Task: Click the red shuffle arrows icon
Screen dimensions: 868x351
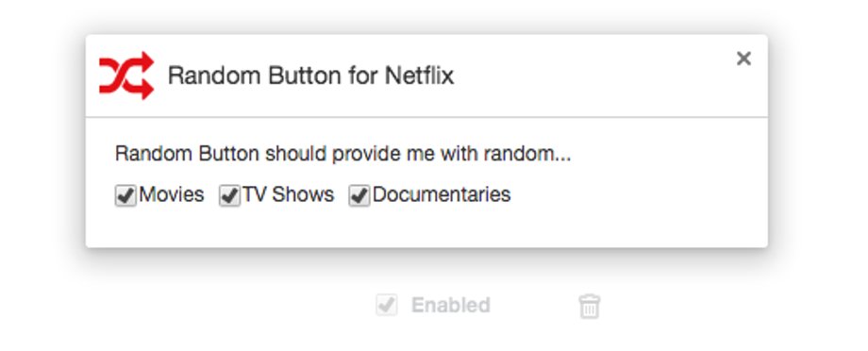Action: point(126,75)
